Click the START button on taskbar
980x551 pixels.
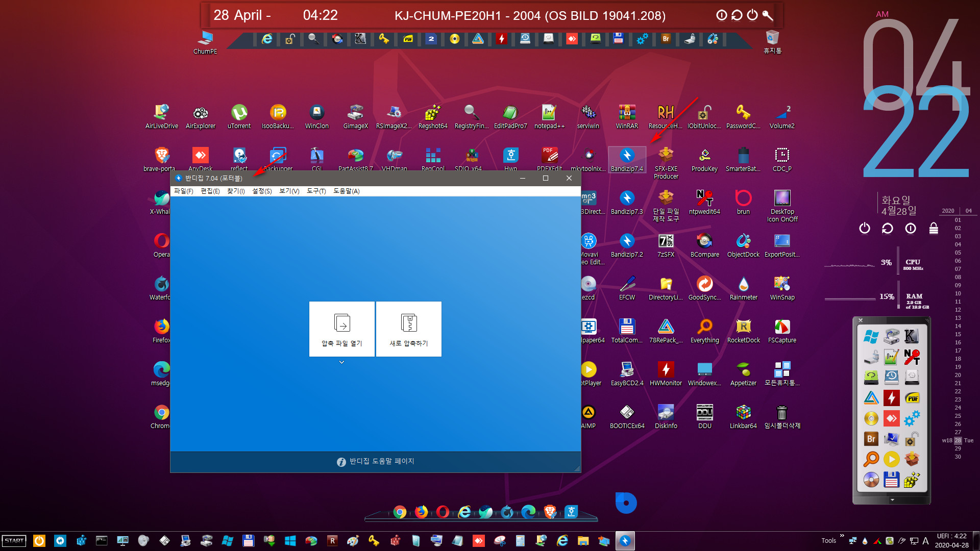click(x=14, y=541)
